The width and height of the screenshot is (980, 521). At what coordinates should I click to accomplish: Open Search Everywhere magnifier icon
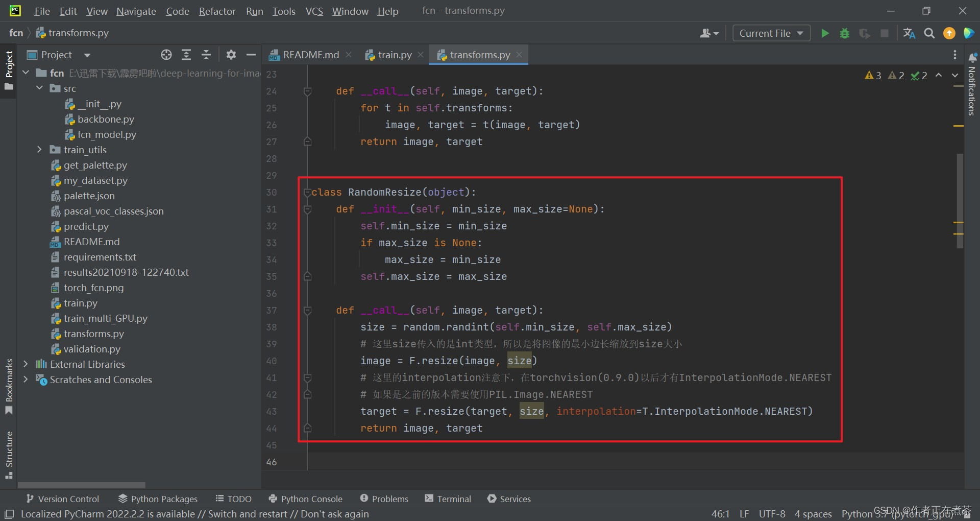(929, 33)
